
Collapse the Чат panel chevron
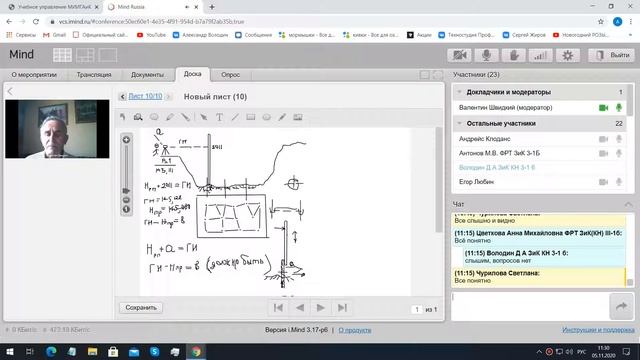point(628,204)
